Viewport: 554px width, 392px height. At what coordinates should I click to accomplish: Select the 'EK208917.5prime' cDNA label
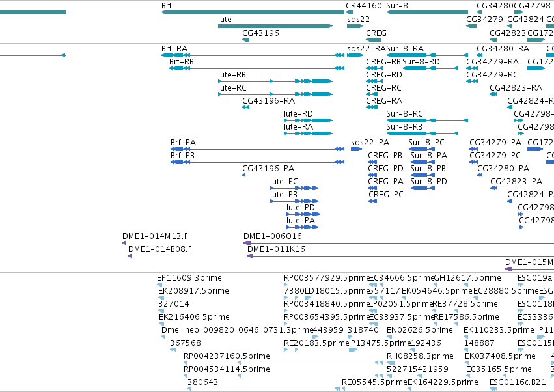click(193, 291)
